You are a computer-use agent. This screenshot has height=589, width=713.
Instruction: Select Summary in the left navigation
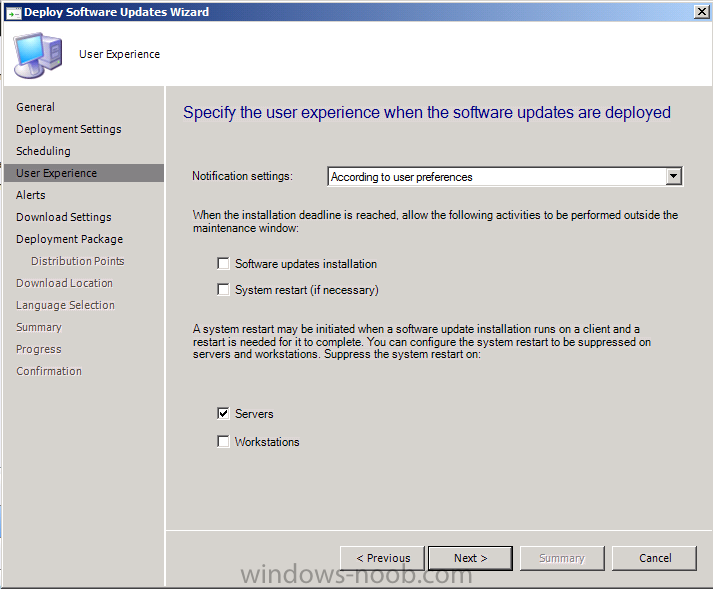[x=39, y=327]
